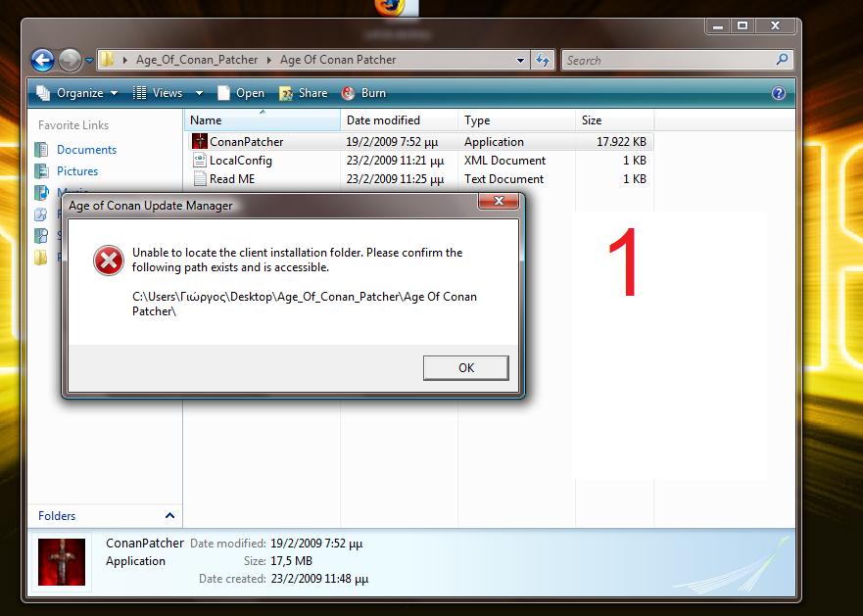Select the LocalConfig XML file icon
863x616 pixels.
[x=199, y=160]
